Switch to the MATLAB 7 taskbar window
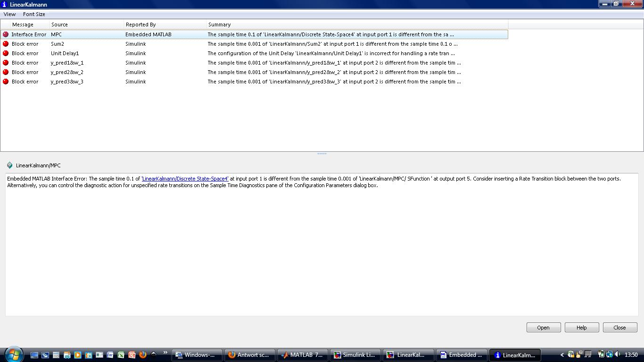Screen dimensions: 644x362 click(x=302, y=355)
